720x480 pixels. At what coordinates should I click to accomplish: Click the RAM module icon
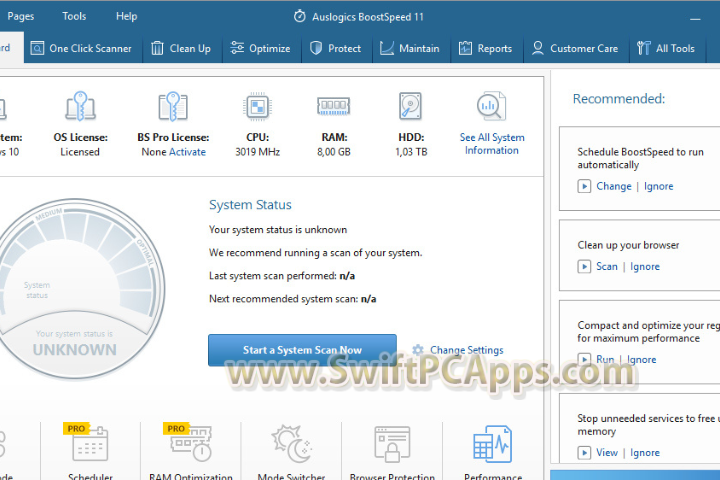pyautogui.click(x=334, y=106)
